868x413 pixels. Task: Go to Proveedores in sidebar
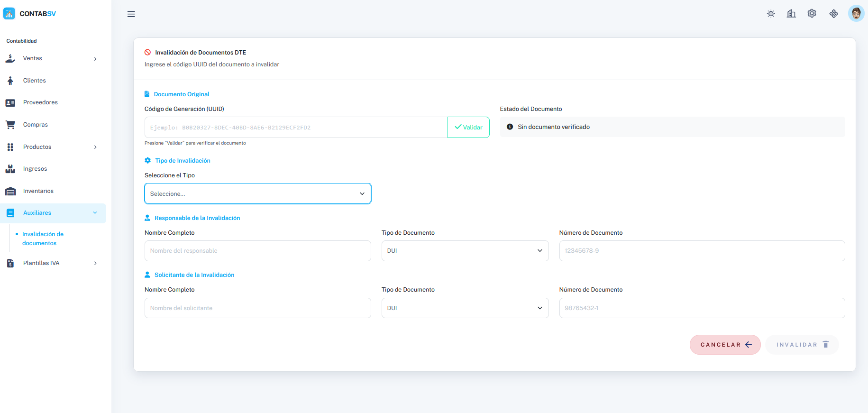coord(40,102)
